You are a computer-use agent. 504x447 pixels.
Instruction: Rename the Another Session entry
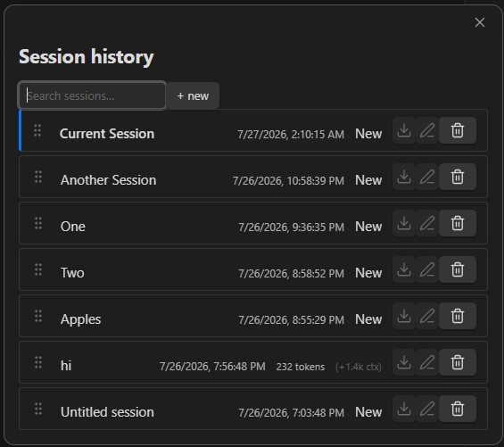(427, 177)
